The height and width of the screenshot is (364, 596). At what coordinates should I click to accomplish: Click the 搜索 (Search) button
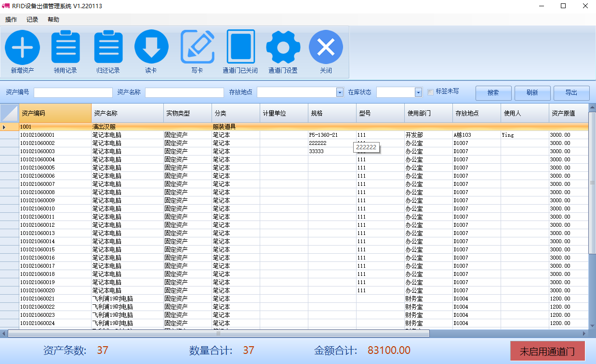pos(493,92)
